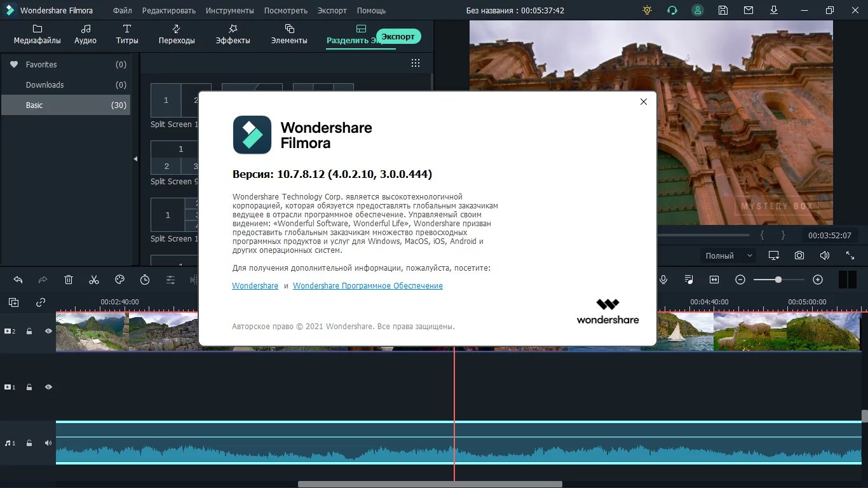Screen dimensions: 868x488
Task: Switch to the Переходы tab
Action: 177,34
